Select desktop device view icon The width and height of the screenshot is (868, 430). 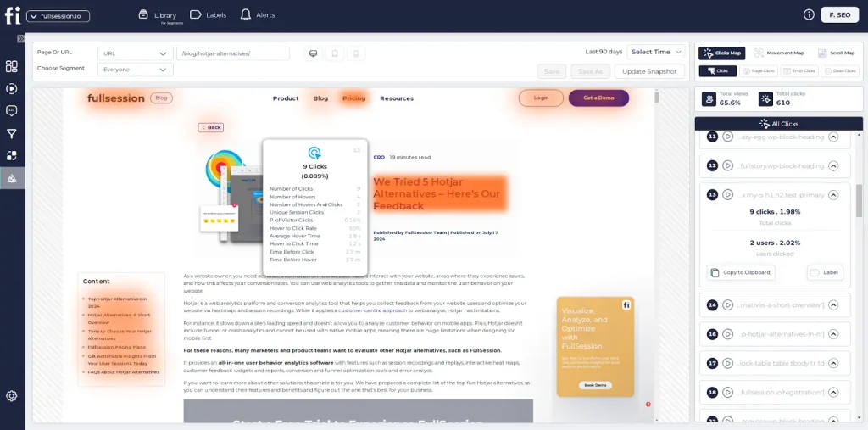[x=314, y=53]
